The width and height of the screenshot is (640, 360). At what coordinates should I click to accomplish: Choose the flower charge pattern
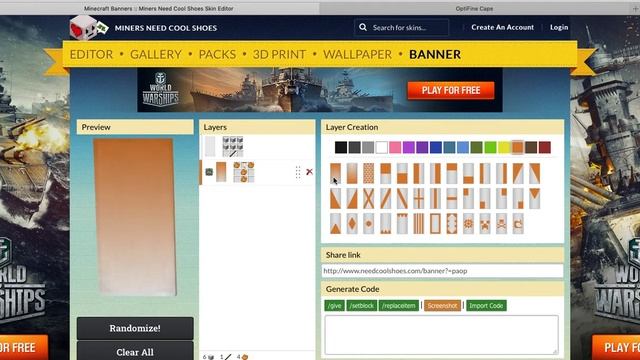coord(469,224)
